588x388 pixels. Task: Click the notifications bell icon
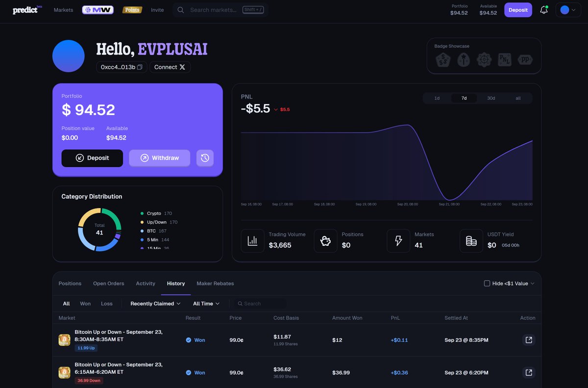(x=544, y=10)
